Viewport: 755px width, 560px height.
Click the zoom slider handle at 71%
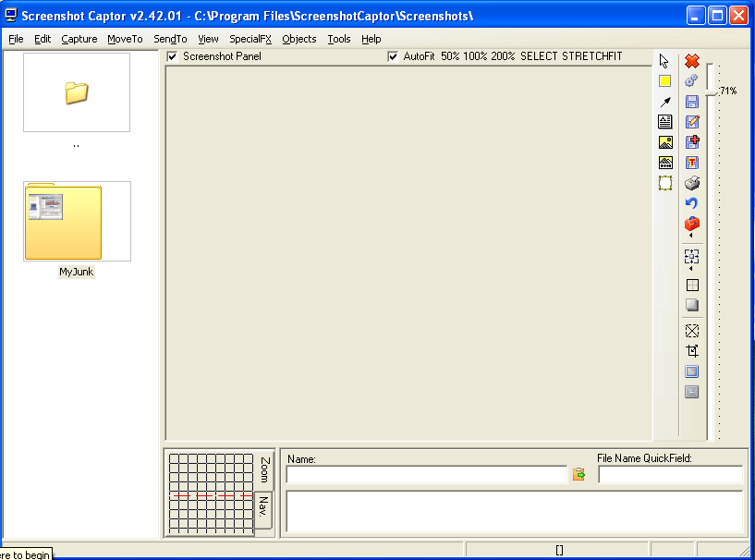pyautogui.click(x=711, y=91)
